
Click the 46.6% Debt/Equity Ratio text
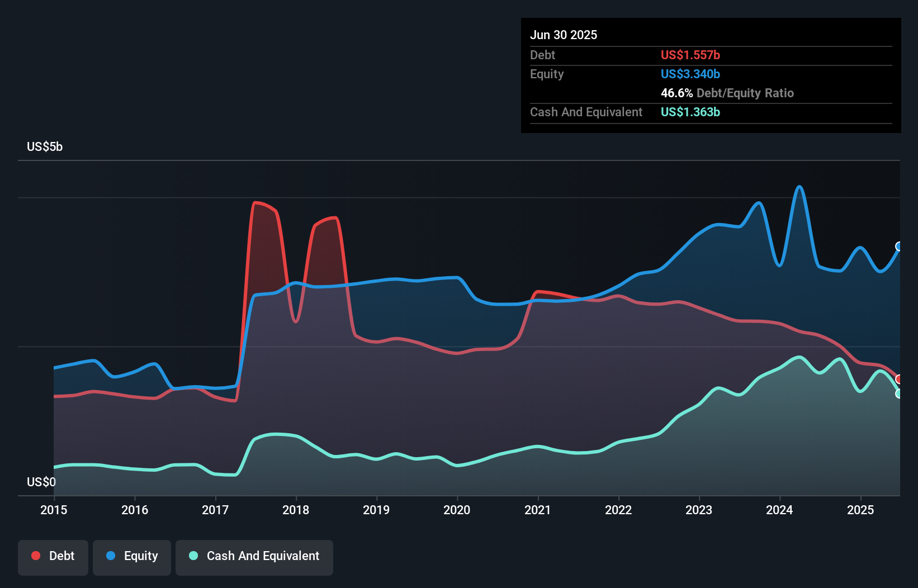(x=727, y=93)
